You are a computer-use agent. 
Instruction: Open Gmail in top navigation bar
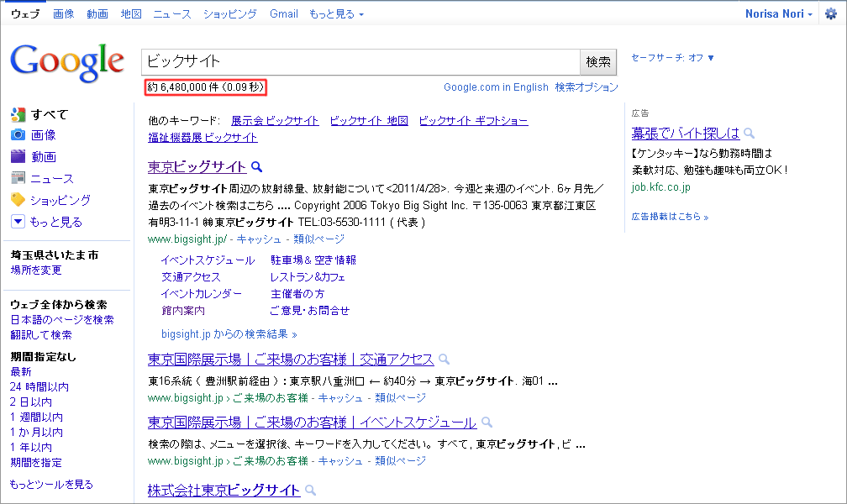point(284,14)
